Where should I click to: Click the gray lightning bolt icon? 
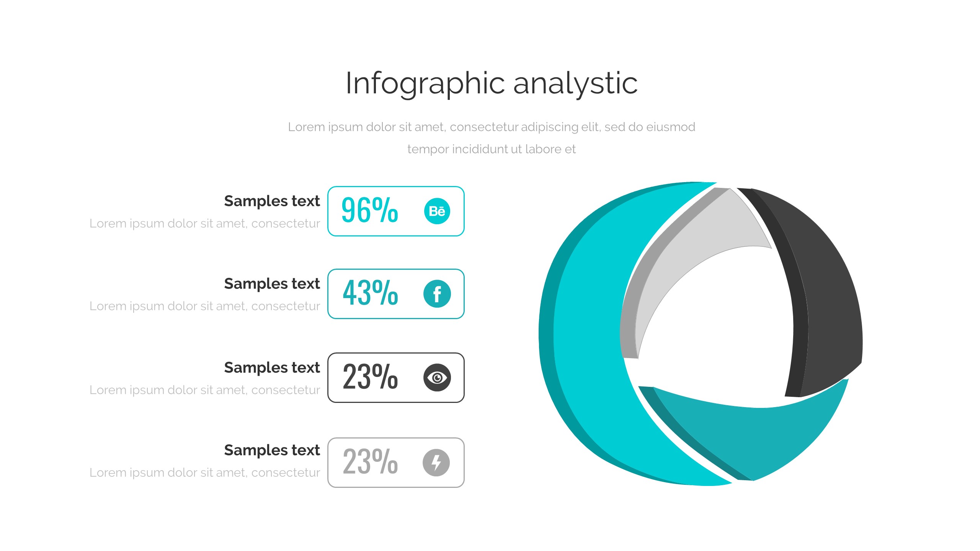click(436, 463)
